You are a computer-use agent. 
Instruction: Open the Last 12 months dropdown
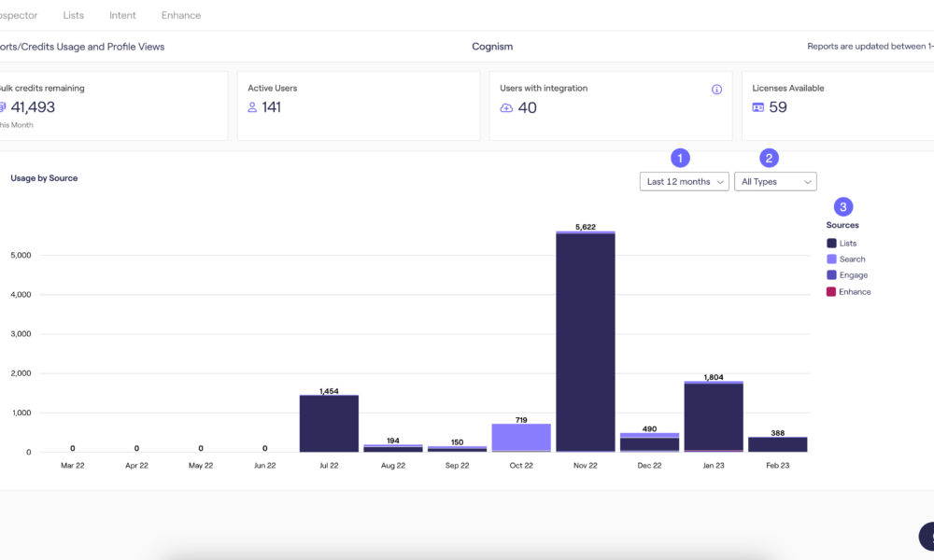click(x=684, y=181)
